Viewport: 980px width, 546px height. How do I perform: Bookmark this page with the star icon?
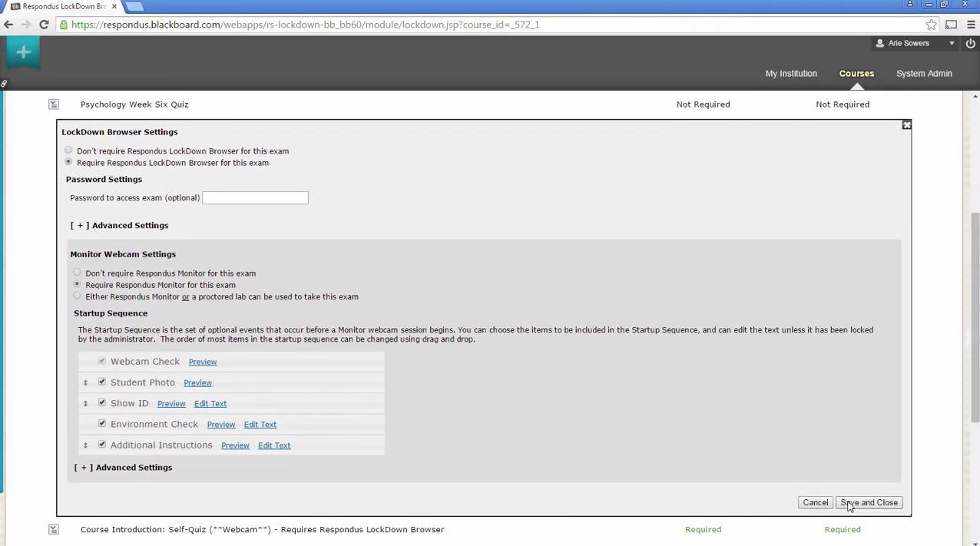coord(931,25)
